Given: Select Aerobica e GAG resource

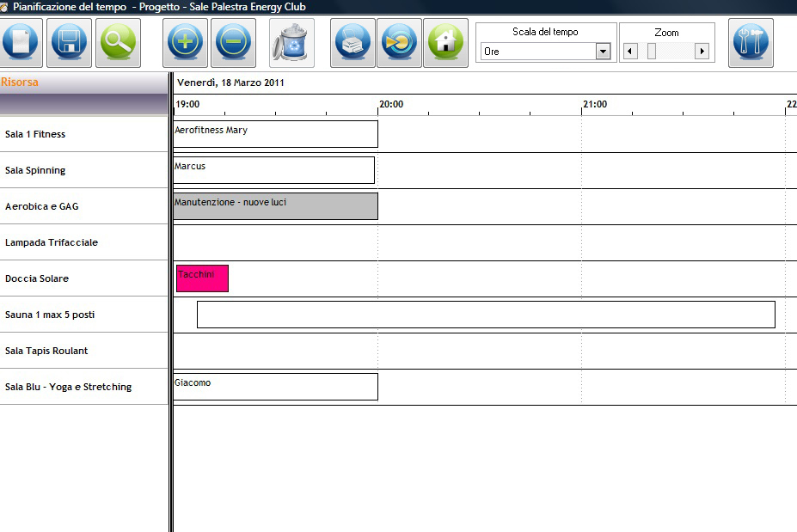Looking at the screenshot, I should (84, 206).
